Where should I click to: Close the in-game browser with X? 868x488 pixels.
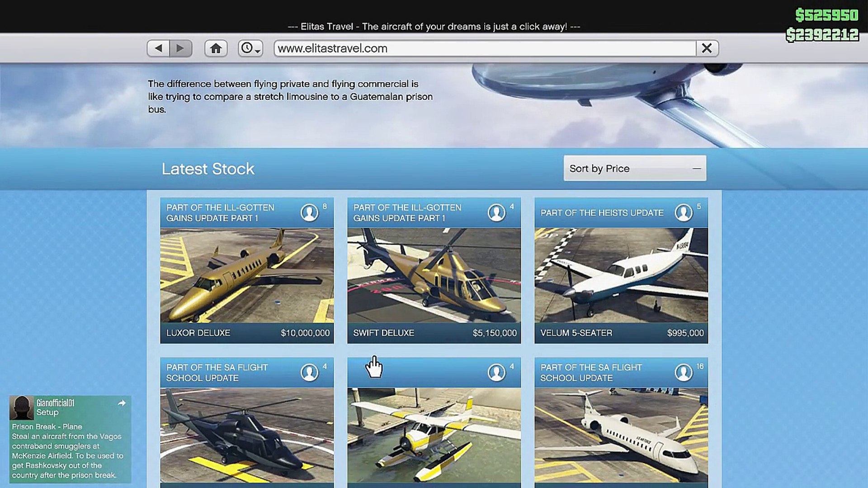[x=707, y=48]
